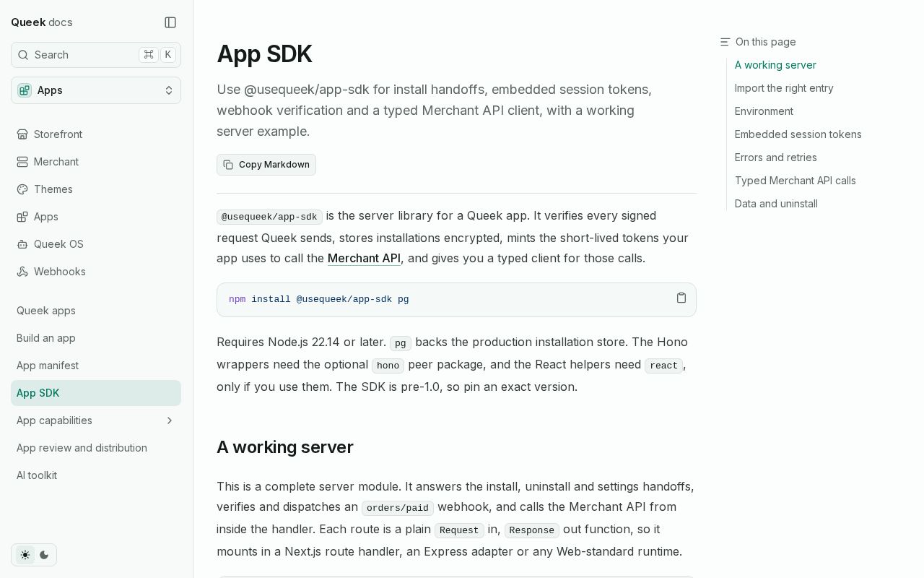Jump to Data and uninstall section

click(776, 204)
